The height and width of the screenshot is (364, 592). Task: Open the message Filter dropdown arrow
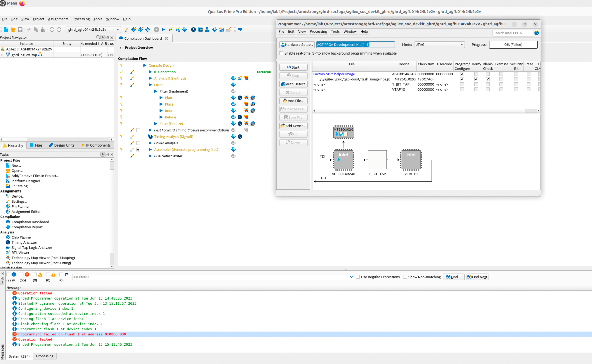click(351, 277)
